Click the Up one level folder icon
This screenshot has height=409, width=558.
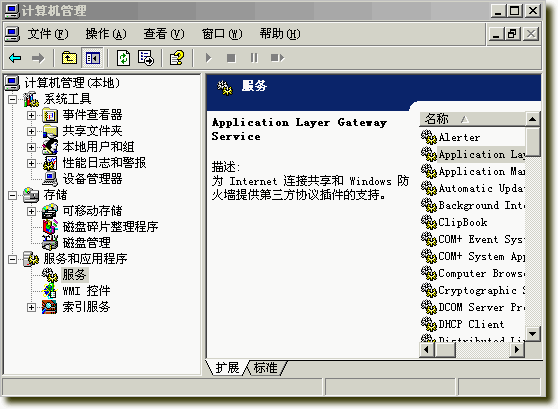click(69, 58)
